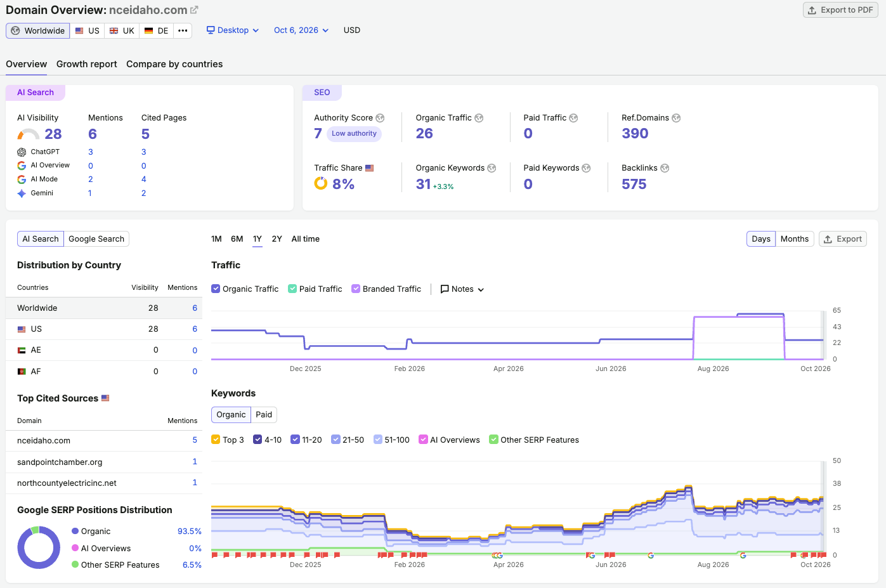886x588 pixels.
Task: Open the Oct 6, 2026 date dropdown
Action: [x=301, y=30]
